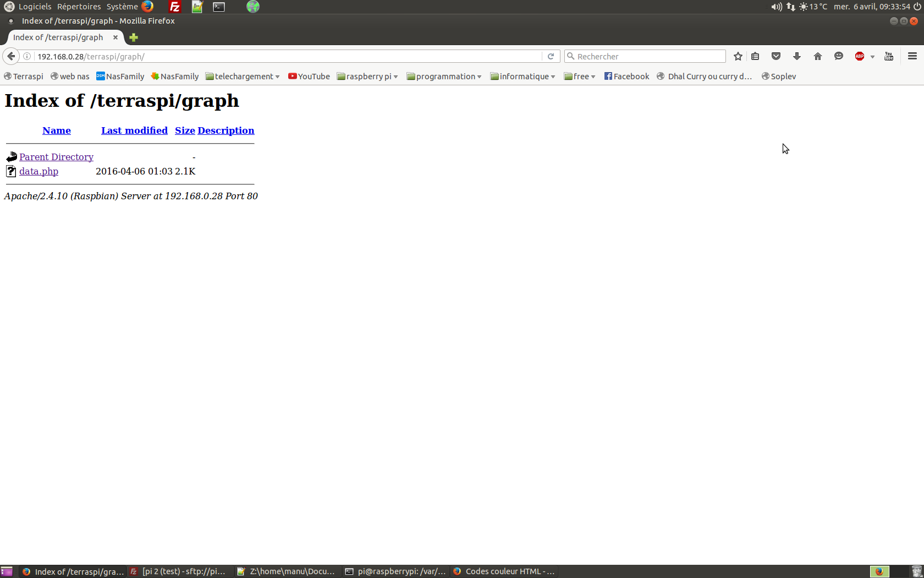Open the Logiciels menu
Image resolution: width=924 pixels, height=578 pixels.
click(35, 7)
